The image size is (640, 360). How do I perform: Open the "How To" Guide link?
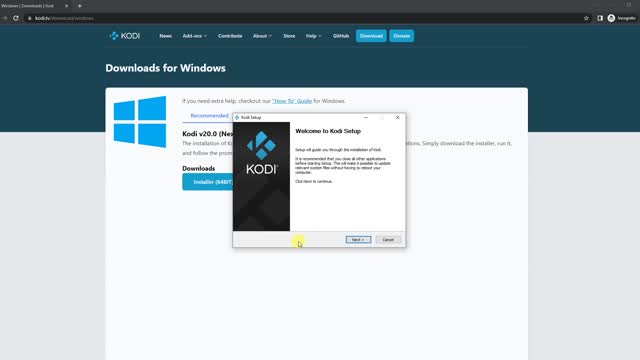pyautogui.click(x=292, y=101)
